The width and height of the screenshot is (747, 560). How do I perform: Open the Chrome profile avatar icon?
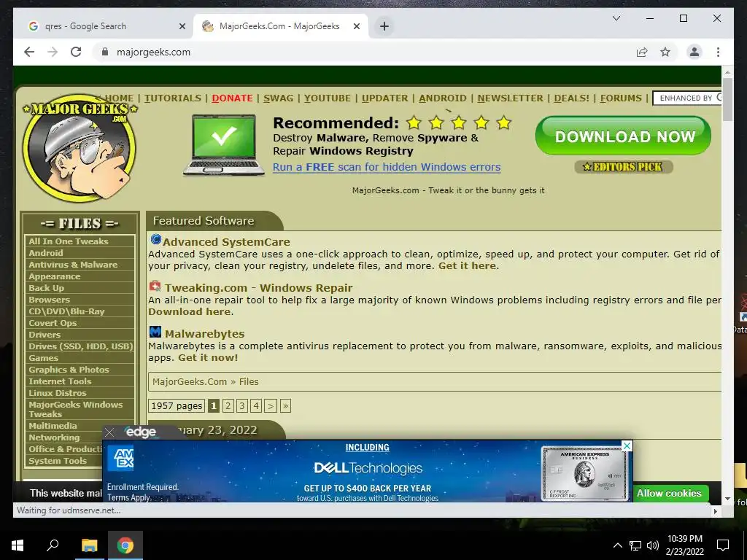(x=694, y=52)
